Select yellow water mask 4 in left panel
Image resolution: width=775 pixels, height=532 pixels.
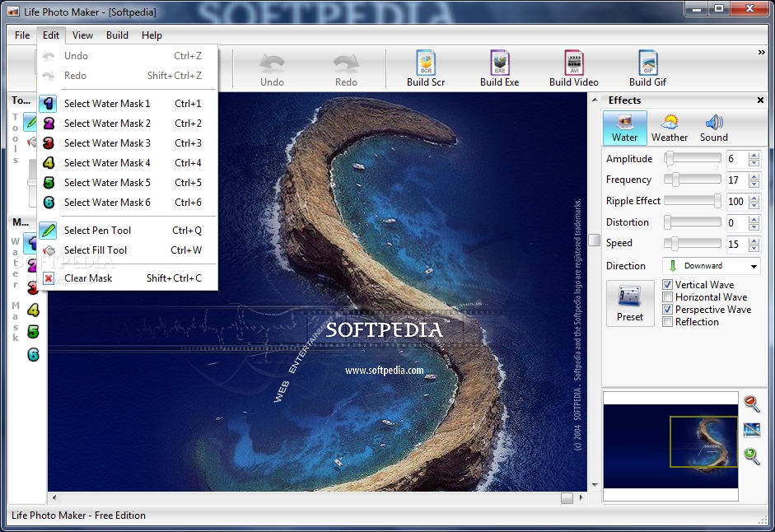pyautogui.click(x=33, y=310)
